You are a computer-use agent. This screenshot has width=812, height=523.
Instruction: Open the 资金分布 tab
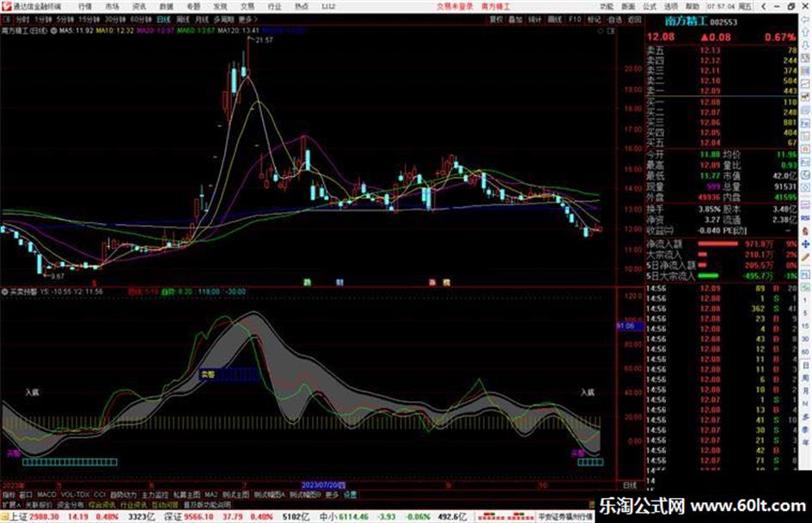(70, 505)
